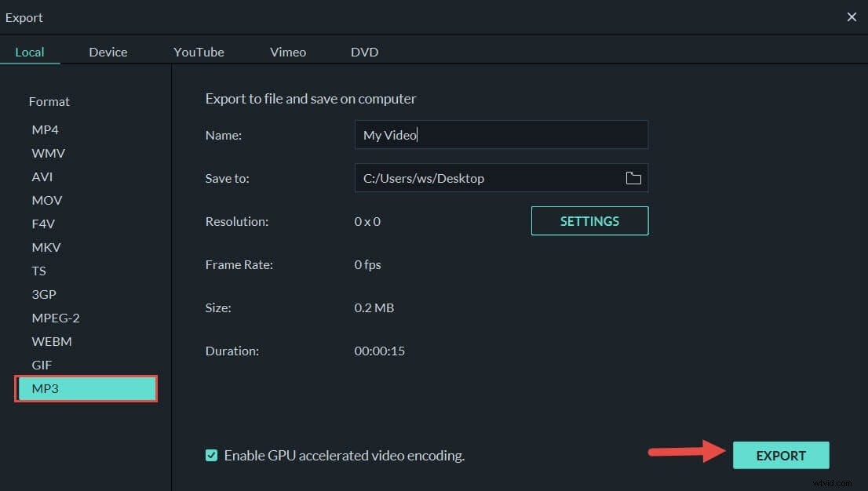
Task: Select AVI from the format list
Action: pos(42,176)
